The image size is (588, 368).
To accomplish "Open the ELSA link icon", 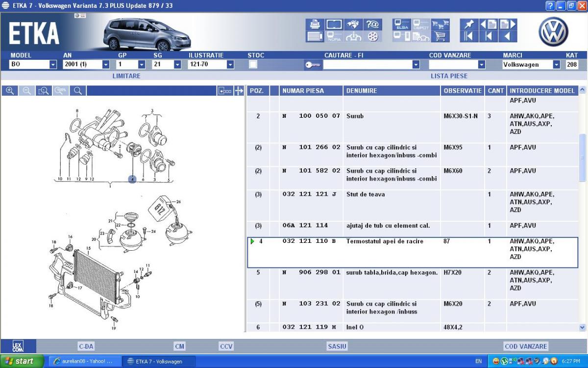I will point(402,25).
